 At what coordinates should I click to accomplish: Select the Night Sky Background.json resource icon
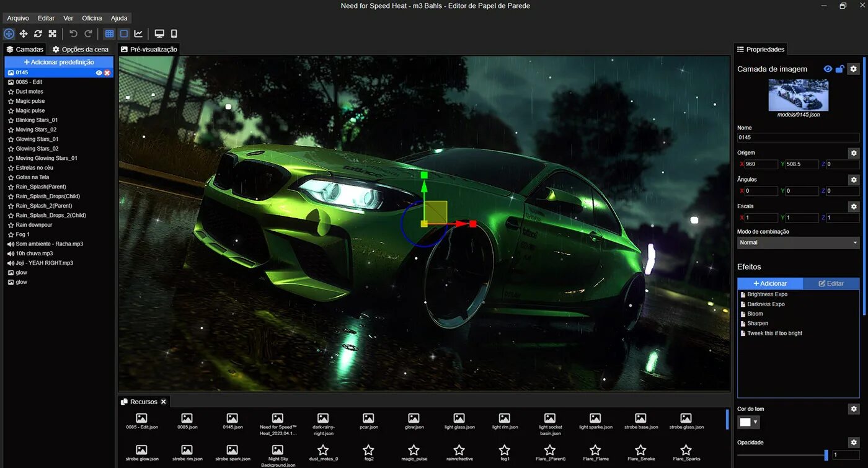(278, 450)
